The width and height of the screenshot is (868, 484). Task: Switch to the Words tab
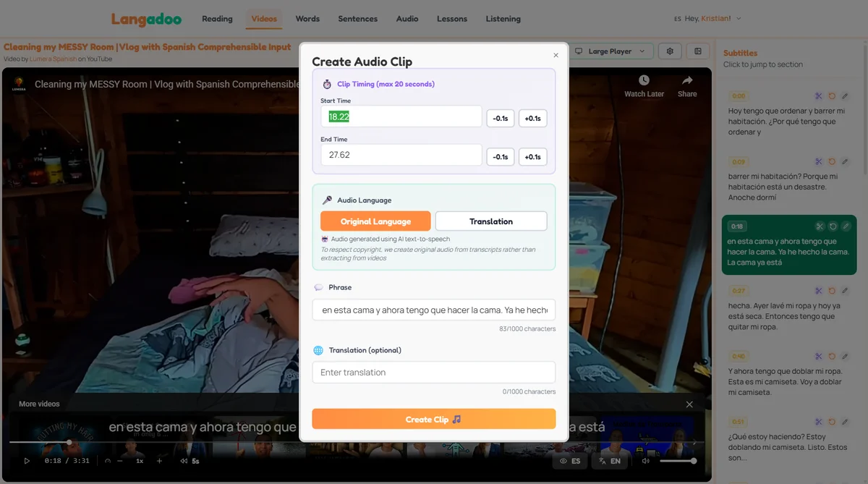(307, 19)
